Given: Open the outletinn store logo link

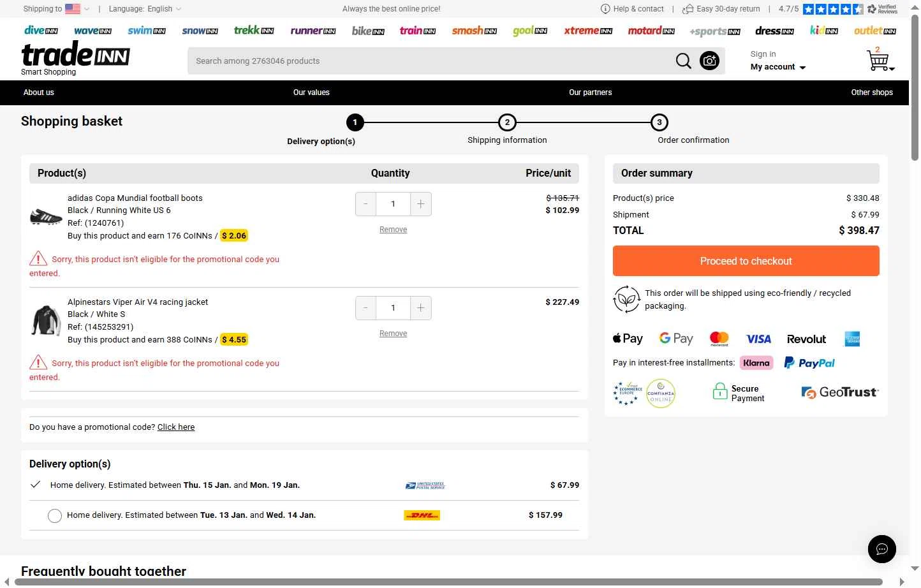Looking at the screenshot, I should (875, 31).
